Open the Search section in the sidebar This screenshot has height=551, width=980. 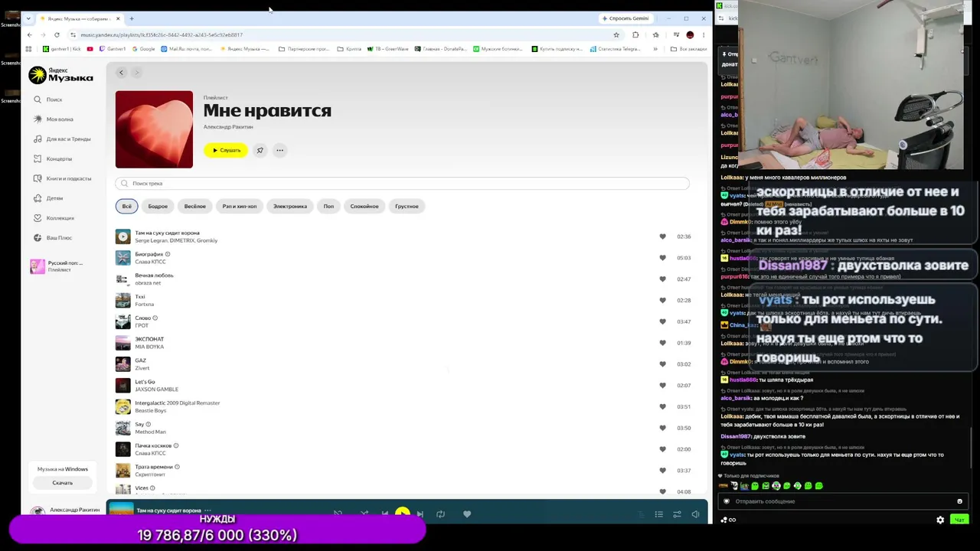coord(47,99)
